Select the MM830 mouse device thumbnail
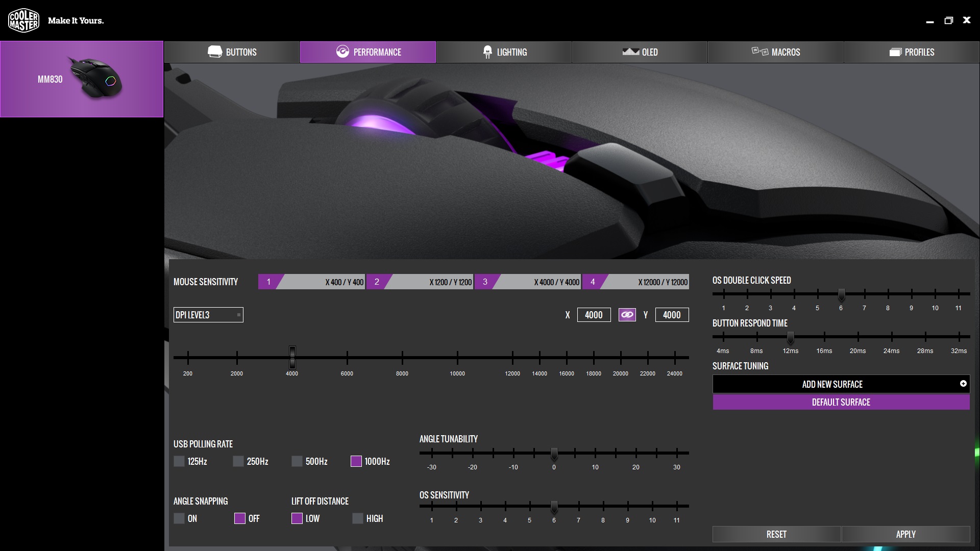Viewport: 980px width, 551px height. pos(82,79)
